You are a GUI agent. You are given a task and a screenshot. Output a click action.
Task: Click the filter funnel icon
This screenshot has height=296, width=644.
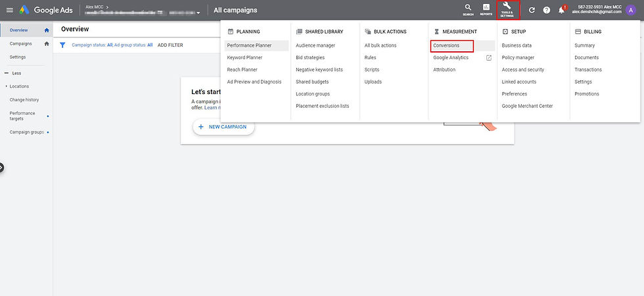pyautogui.click(x=62, y=45)
